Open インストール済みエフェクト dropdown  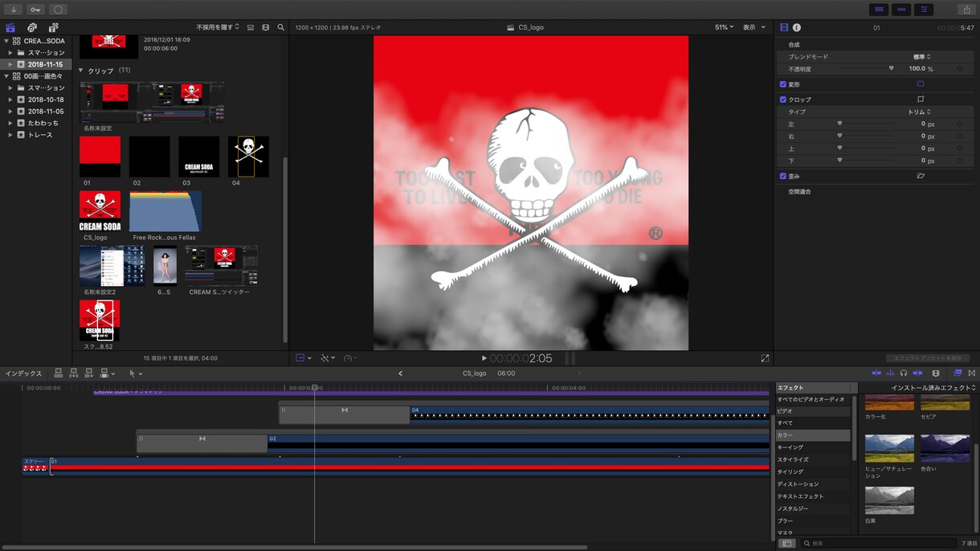point(933,388)
